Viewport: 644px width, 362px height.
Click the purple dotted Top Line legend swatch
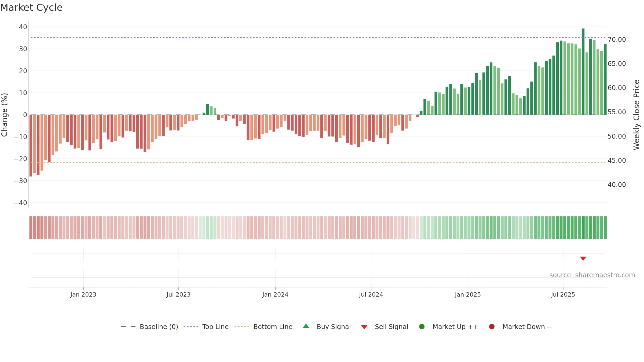191,327
